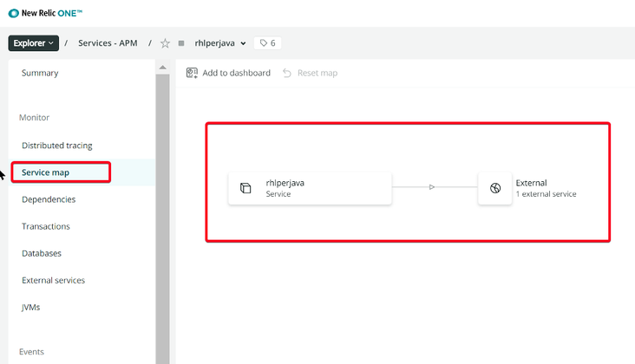
Task: Click the Monitor section heading
Action: pos(34,118)
